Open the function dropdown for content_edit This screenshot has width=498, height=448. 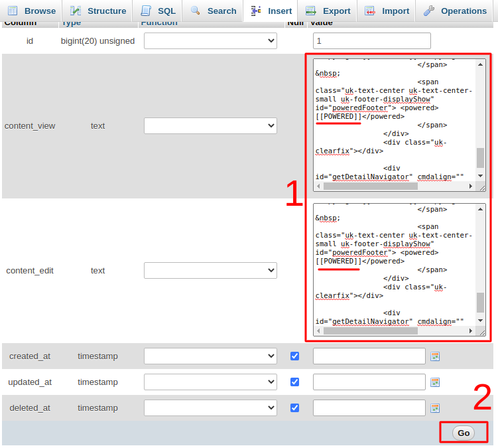tap(210, 270)
